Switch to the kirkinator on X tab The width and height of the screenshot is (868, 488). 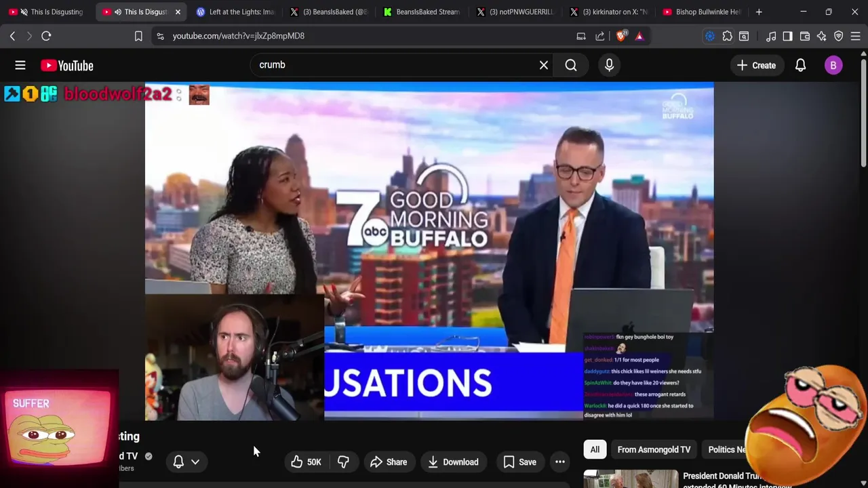(609, 12)
